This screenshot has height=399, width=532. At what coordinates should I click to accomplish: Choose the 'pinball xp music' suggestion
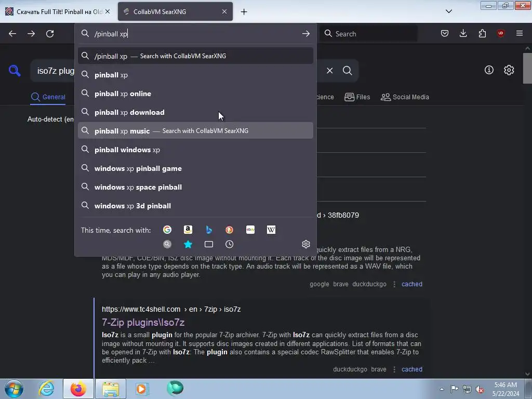[195, 130]
